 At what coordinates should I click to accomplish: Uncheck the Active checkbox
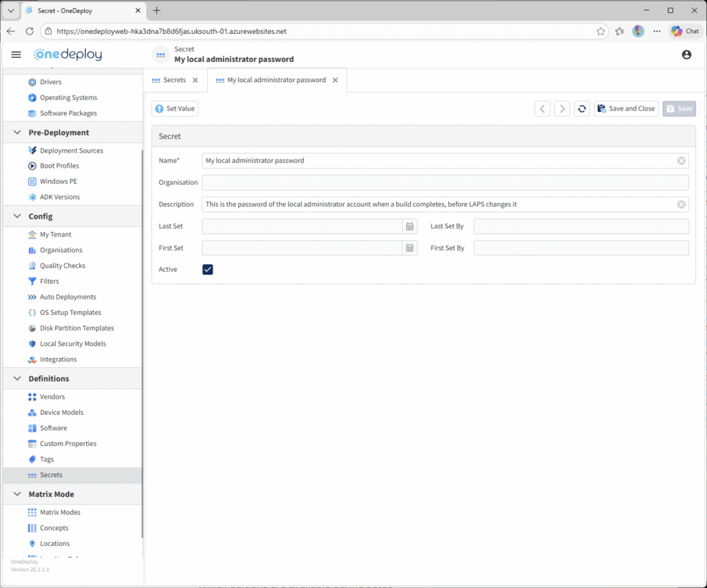coord(207,269)
